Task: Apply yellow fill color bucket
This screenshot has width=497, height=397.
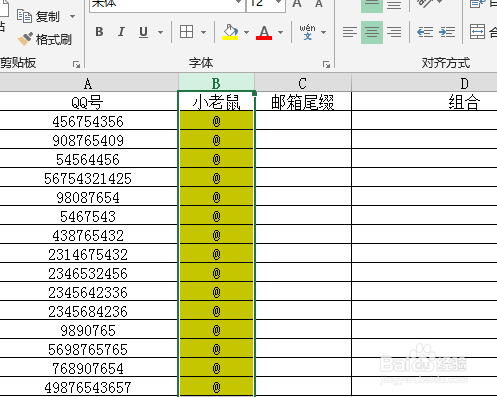Action: 230,32
